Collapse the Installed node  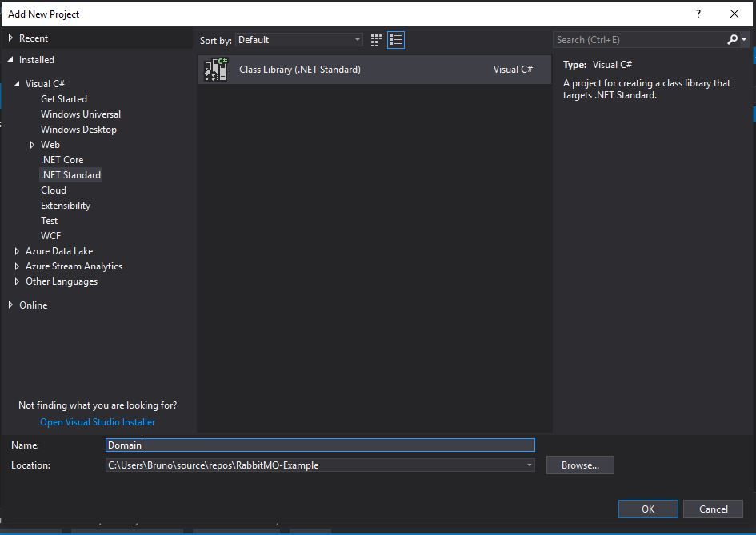pos(10,59)
